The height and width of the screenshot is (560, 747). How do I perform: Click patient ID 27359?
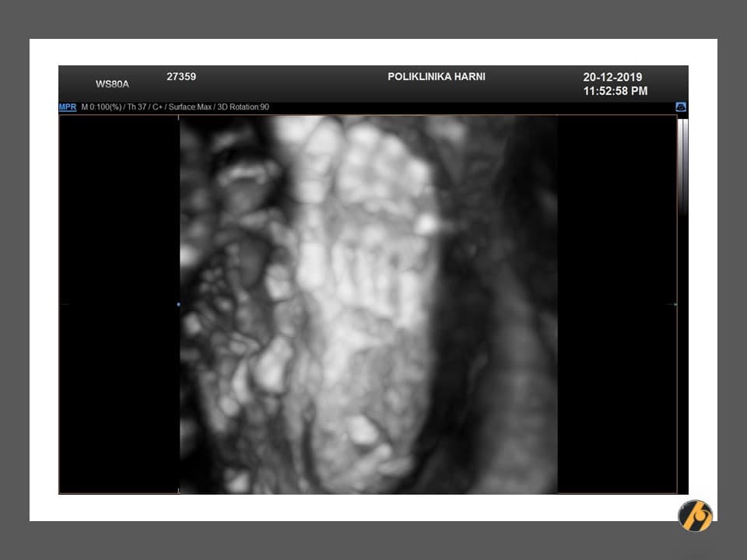pyautogui.click(x=181, y=77)
